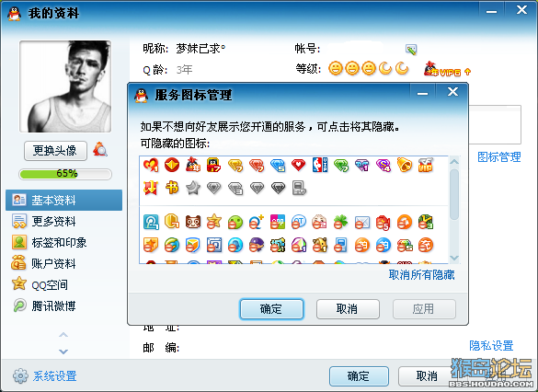Open the 腾讯微博 sidebar item
538x392 pixels.
coord(63,306)
